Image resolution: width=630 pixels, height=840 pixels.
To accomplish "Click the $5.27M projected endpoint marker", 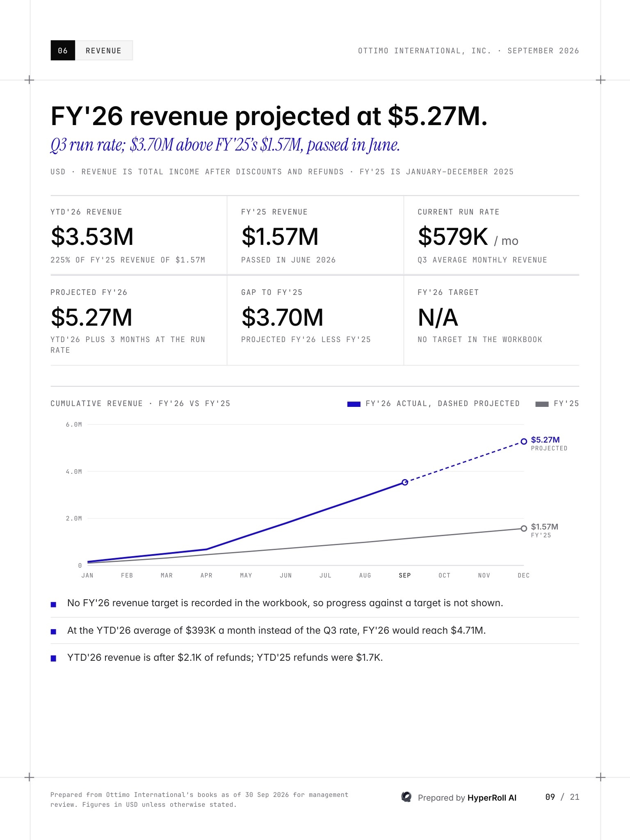I will (524, 441).
